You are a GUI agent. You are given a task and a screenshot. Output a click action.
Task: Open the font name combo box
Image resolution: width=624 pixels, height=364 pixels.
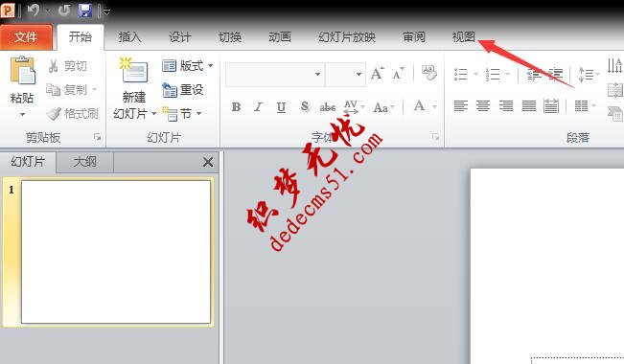point(275,74)
